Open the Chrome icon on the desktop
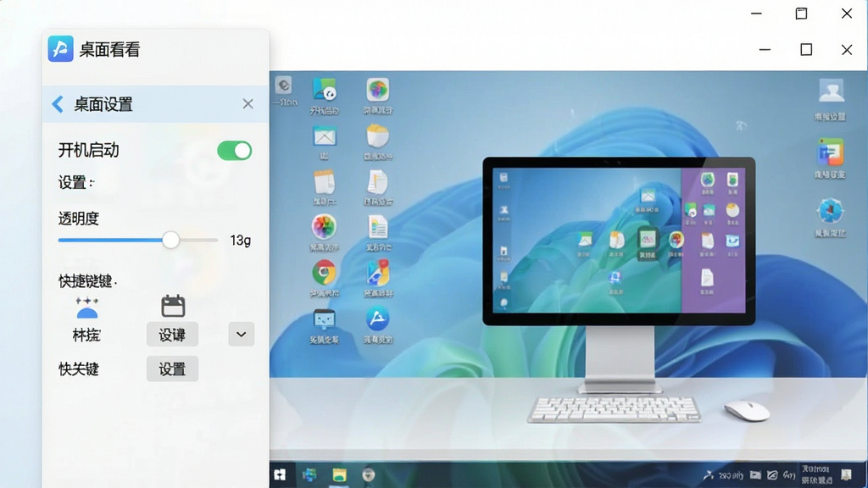Image resolution: width=868 pixels, height=488 pixels. point(324,272)
